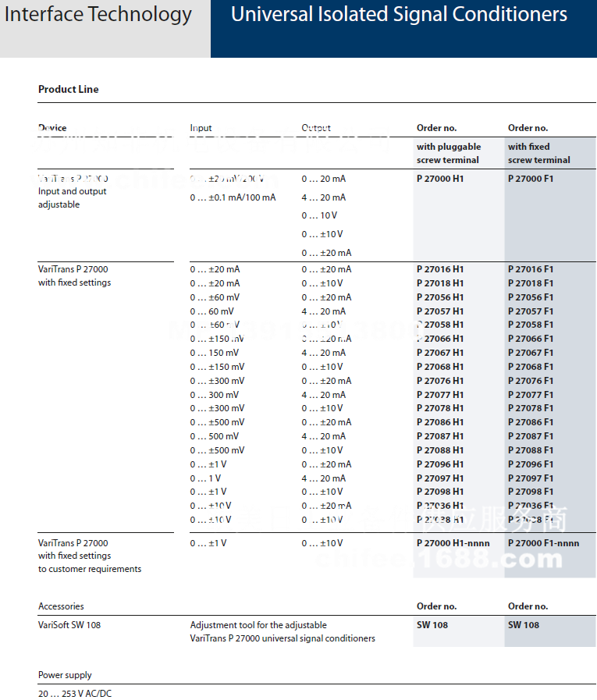Screen dimensions: 597x700
Task: Click input '0 … 150 mV' cell
Action: click(215, 353)
